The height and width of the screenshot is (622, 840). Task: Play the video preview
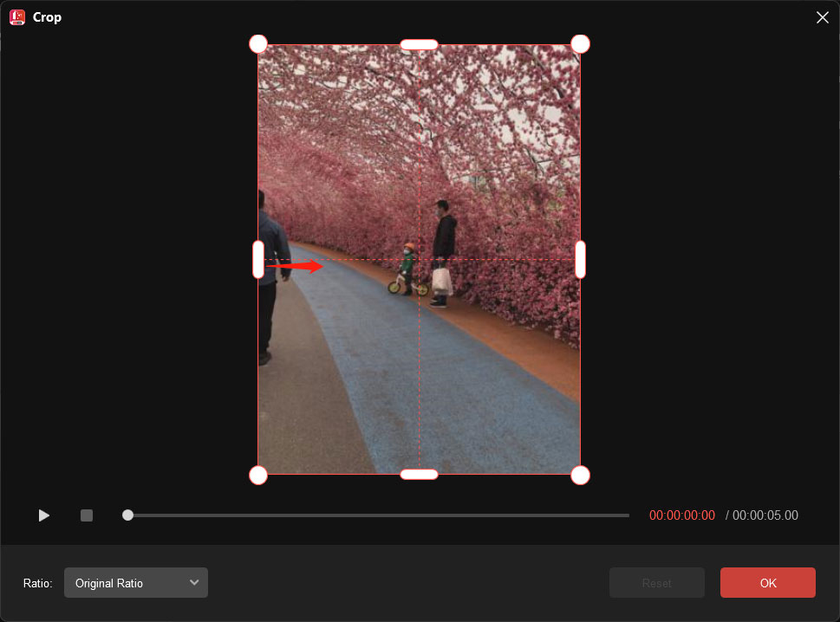[x=44, y=515]
